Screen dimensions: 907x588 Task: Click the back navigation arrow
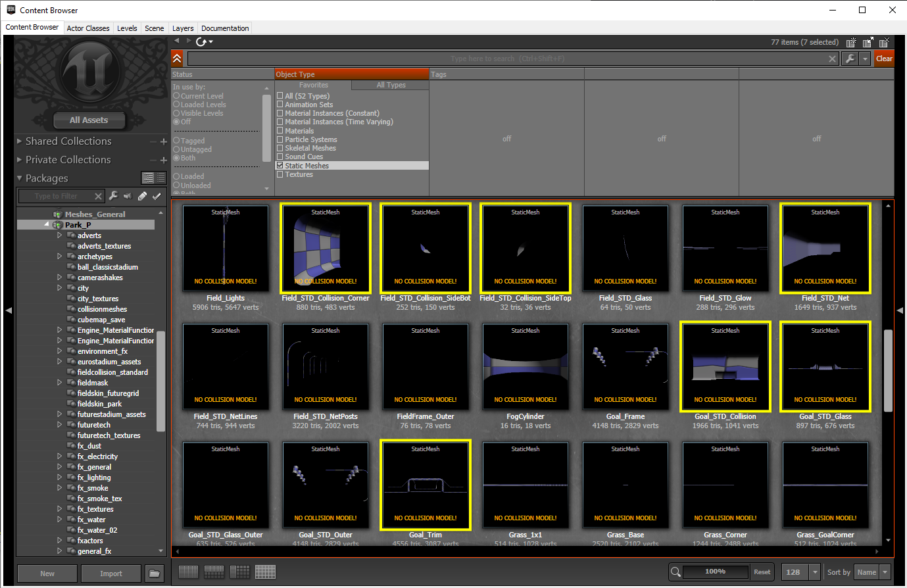176,41
